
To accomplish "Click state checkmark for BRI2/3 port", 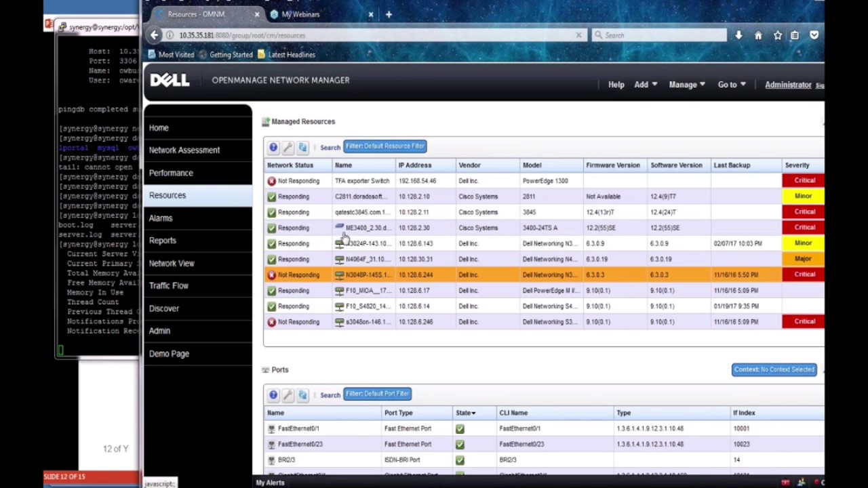I will click(x=460, y=460).
